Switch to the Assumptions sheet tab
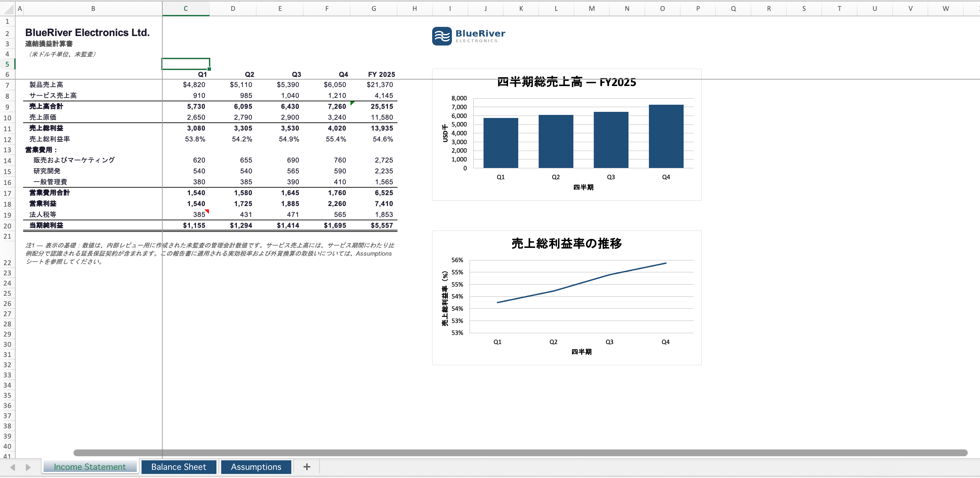980x478 pixels. 256,466
